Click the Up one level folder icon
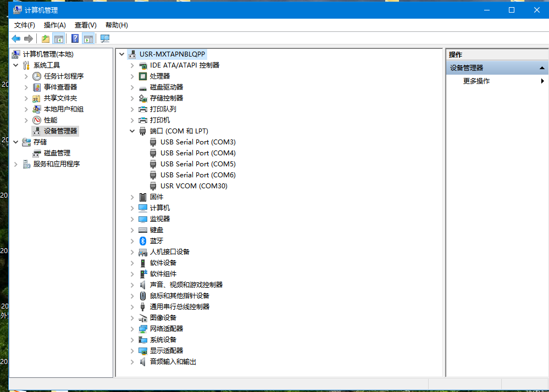The width and height of the screenshot is (549, 392). pos(46,38)
